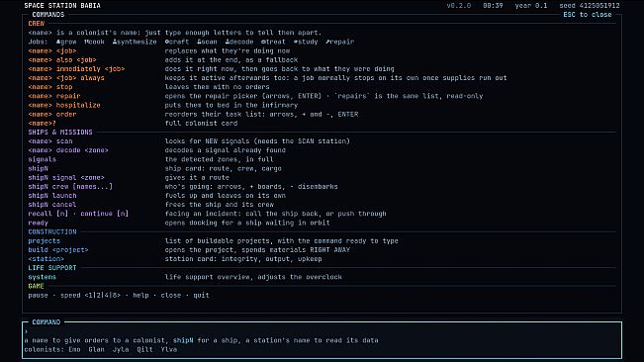Click the description 'full colonist card'
The height and width of the screenshot is (362, 644).
[201, 123]
